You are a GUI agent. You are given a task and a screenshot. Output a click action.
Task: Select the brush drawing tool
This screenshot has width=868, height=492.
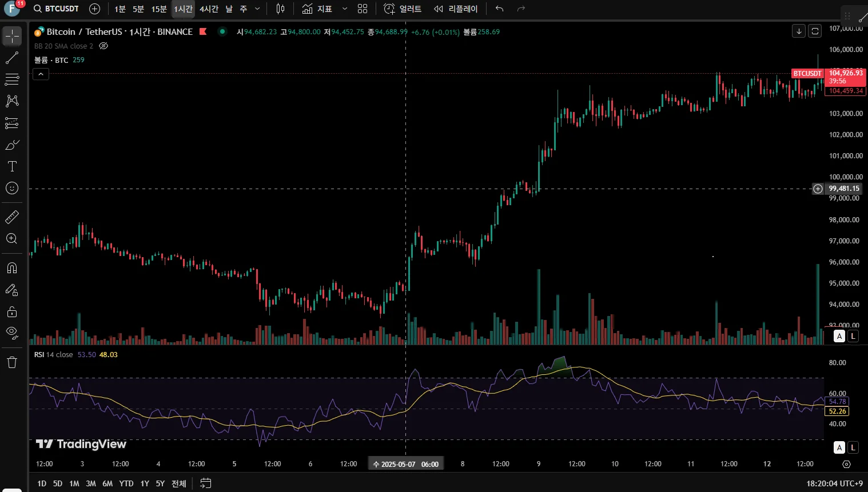pos(12,145)
